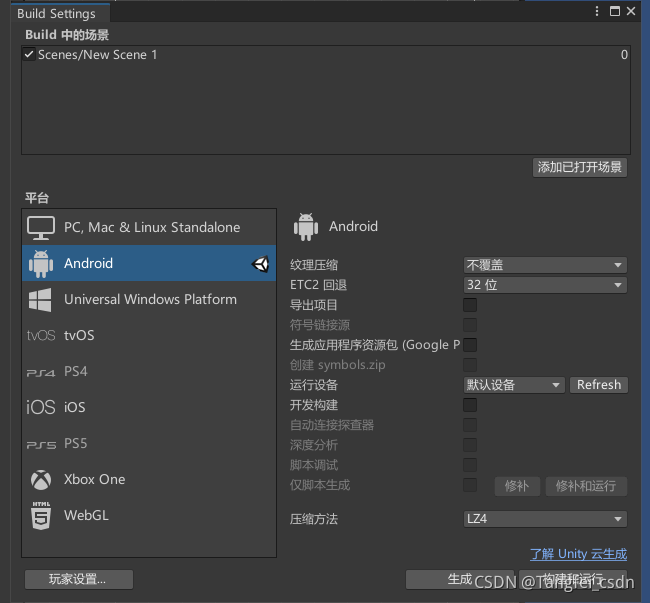Open the 纹理压缩 dropdown
Viewport: 650px width, 603px height.
(x=545, y=265)
